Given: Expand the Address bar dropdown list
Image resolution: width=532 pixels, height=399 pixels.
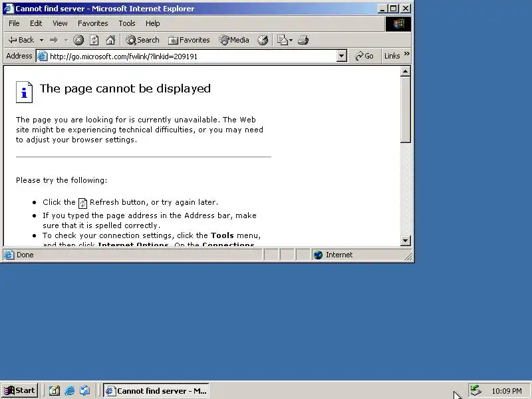Looking at the screenshot, I should (x=342, y=56).
